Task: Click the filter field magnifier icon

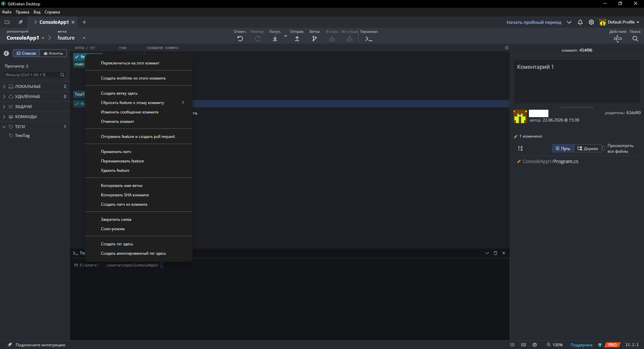Action: pyautogui.click(x=62, y=75)
